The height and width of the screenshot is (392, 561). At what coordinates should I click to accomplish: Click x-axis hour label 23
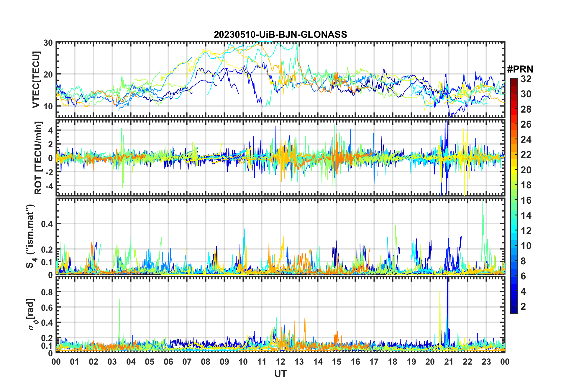486,362
